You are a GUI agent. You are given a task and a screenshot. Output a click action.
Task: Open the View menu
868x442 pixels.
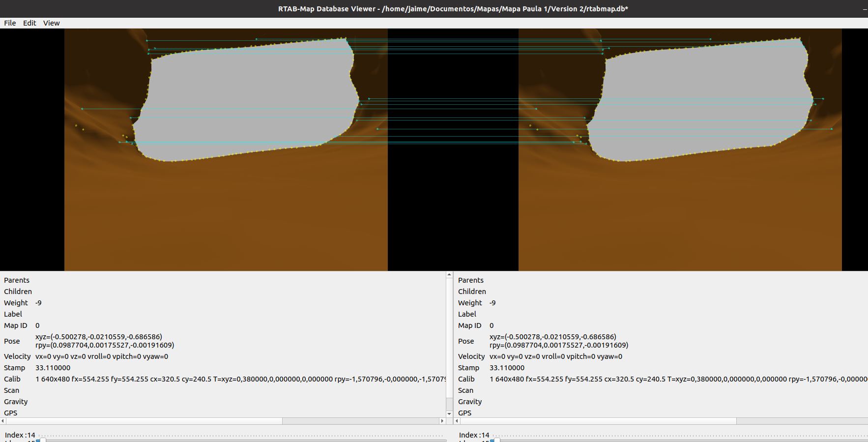point(51,23)
